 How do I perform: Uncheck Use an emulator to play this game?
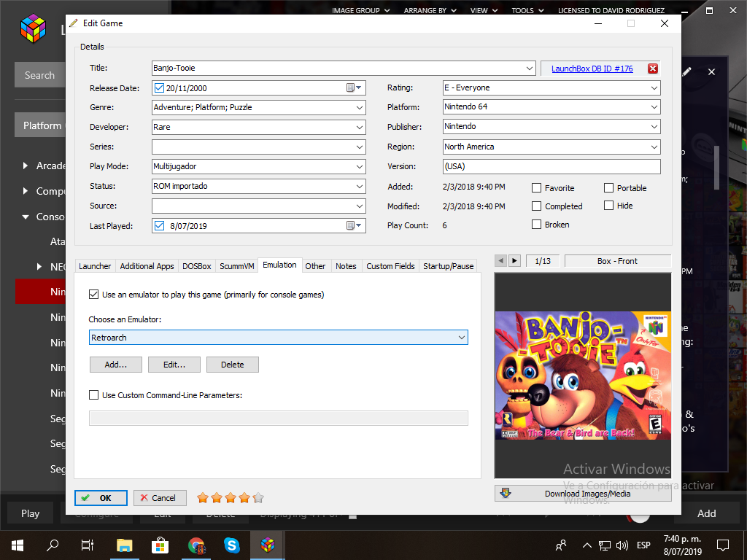click(94, 295)
